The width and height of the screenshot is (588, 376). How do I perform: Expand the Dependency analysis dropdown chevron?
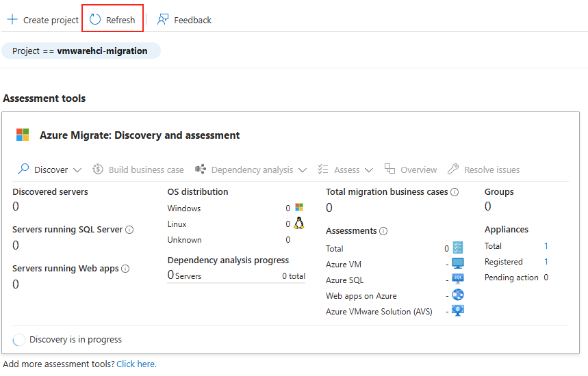(x=303, y=170)
